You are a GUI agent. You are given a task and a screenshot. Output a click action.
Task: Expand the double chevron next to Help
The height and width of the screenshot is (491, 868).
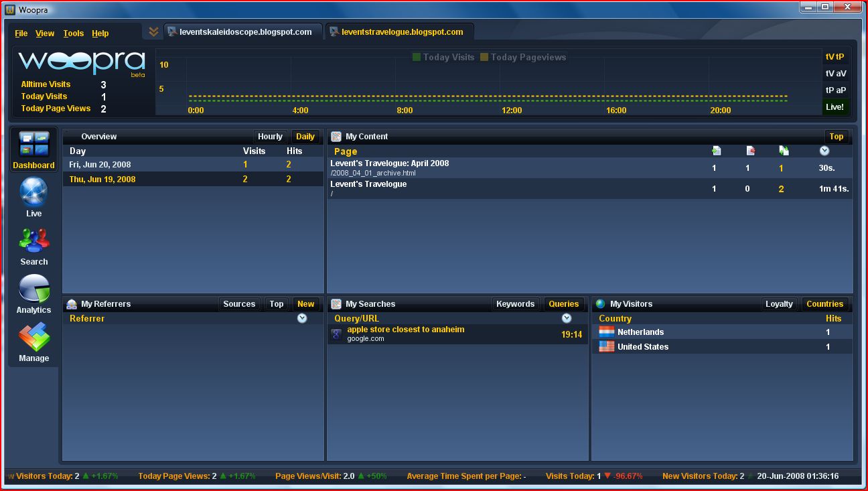153,31
